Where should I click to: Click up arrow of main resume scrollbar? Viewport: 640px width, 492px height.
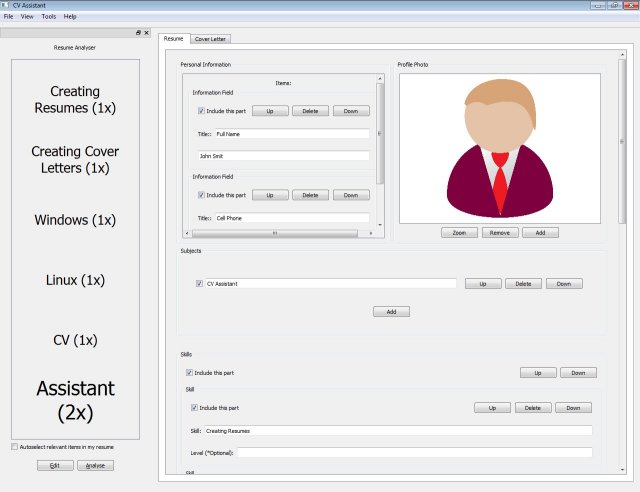pos(622,54)
